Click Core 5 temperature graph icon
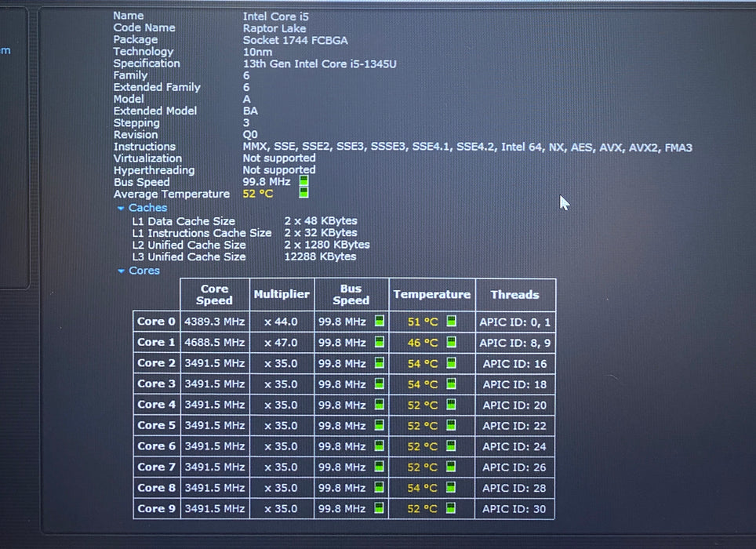Viewport: 756px width, 549px height. 451,425
